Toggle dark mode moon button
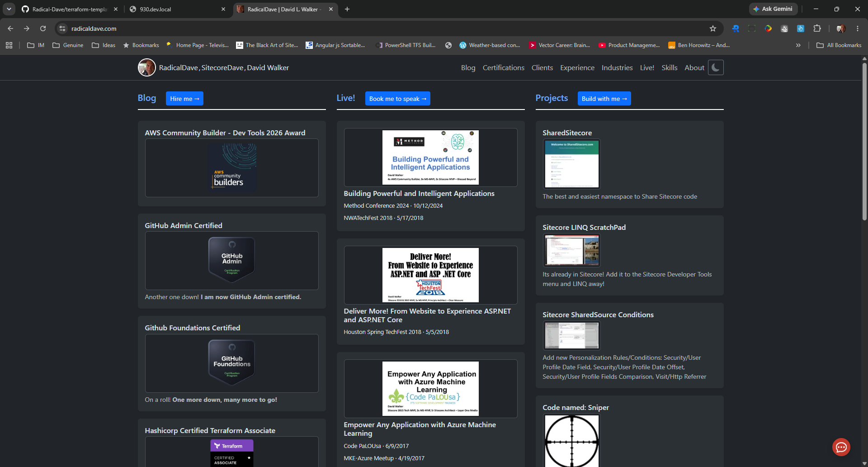This screenshot has height=467, width=868. coord(716,67)
